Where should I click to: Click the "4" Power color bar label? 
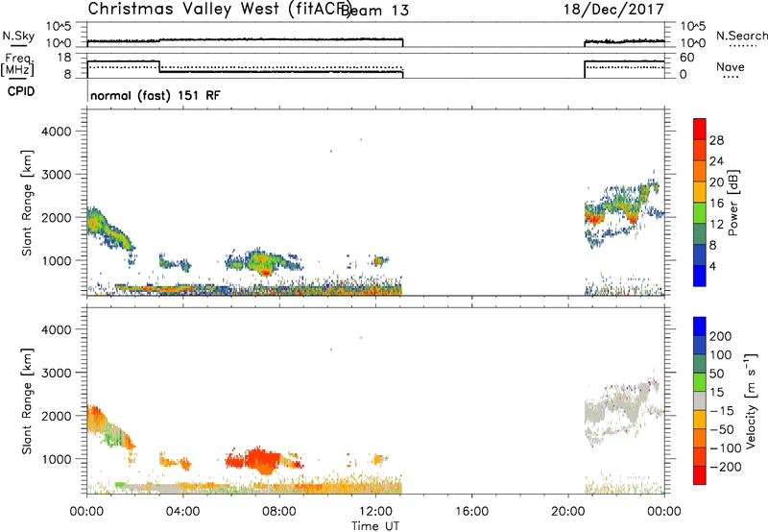(712, 266)
